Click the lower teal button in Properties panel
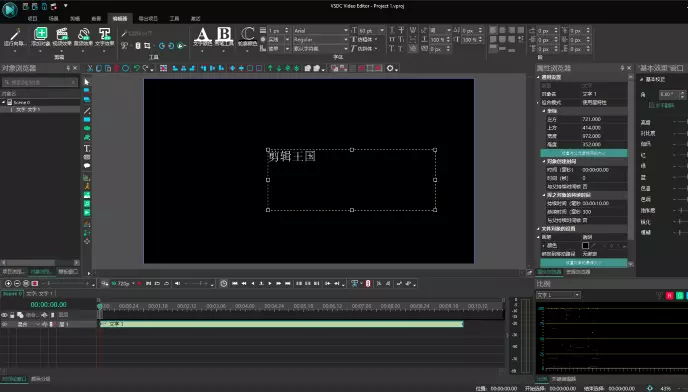 pyautogui.click(x=584, y=263)
